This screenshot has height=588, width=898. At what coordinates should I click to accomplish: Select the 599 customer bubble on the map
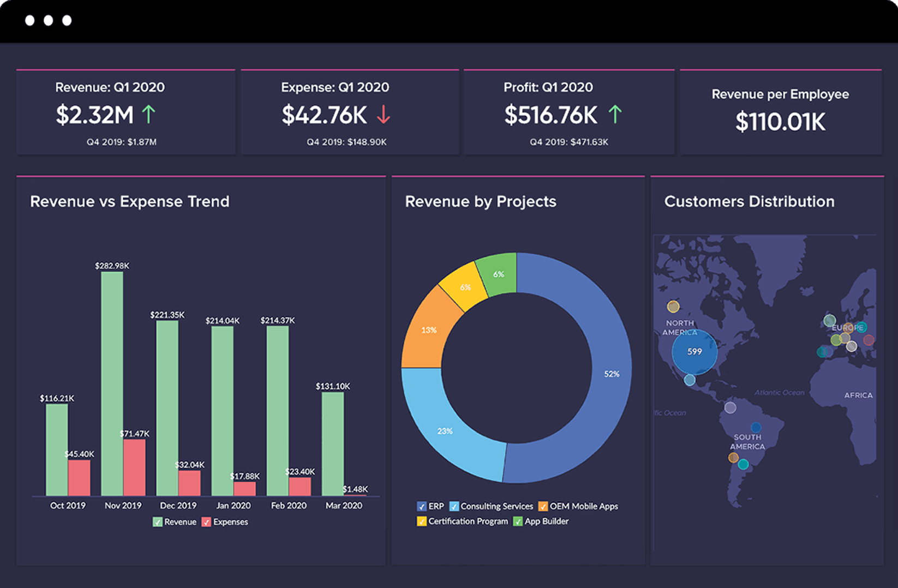[x=694, y=352]
